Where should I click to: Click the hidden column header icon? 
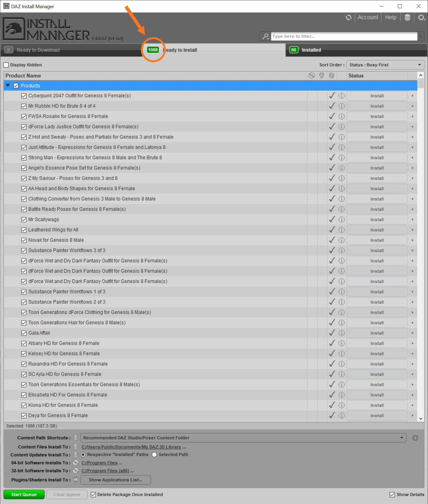click(x=312, y=76)
